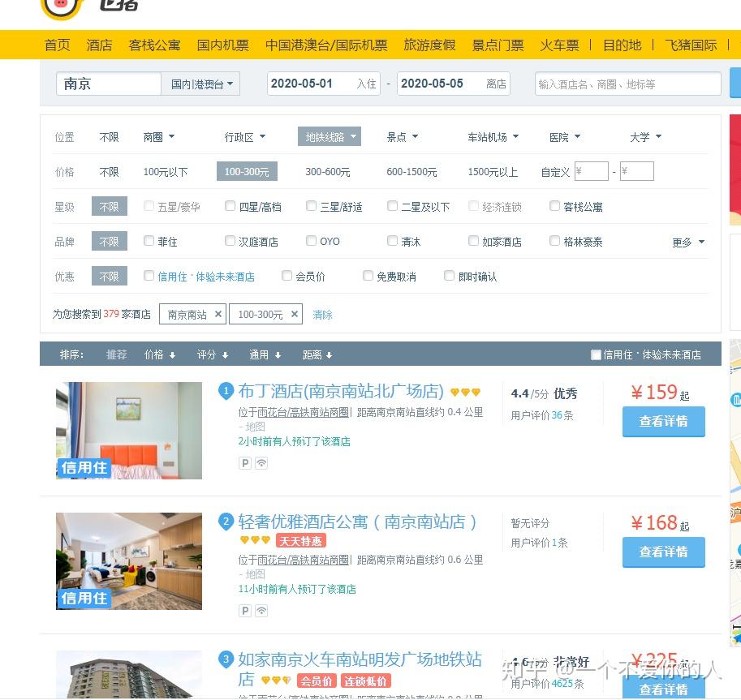Check the OYO brand filter

pyautogui.click(x=312, y=241)
